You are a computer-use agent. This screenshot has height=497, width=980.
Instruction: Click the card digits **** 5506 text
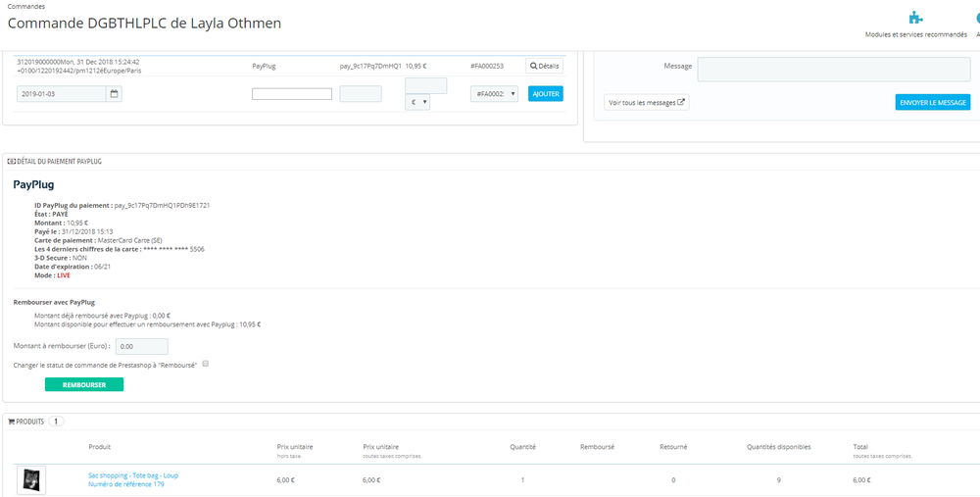173,249
